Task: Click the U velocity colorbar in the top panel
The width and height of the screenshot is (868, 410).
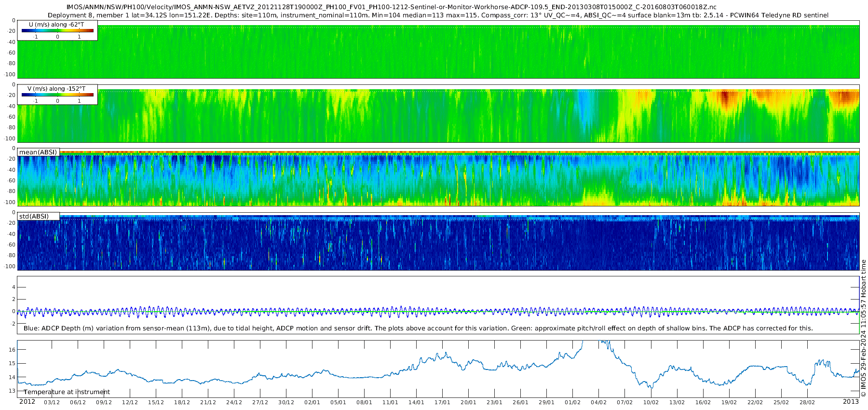Action: click(57, 30)
